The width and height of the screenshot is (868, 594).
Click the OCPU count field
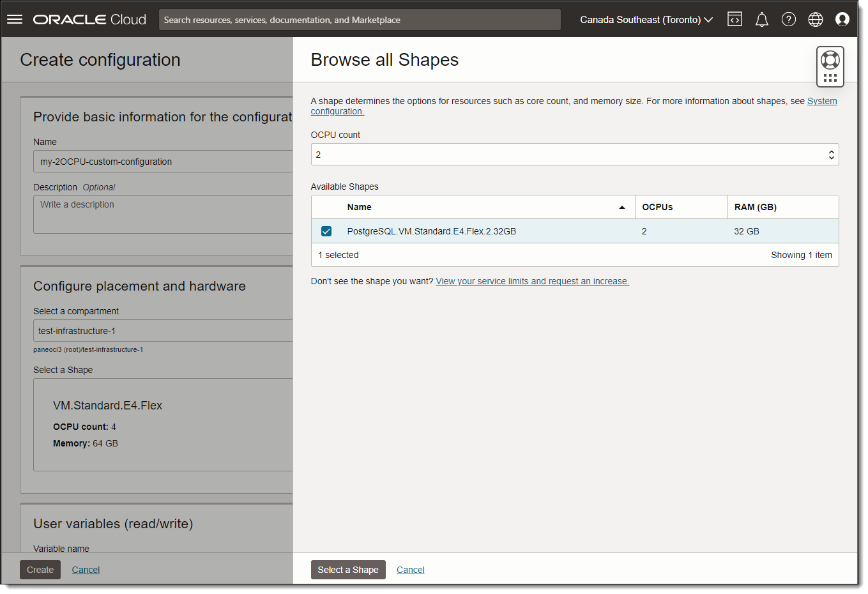pos(574,155)
